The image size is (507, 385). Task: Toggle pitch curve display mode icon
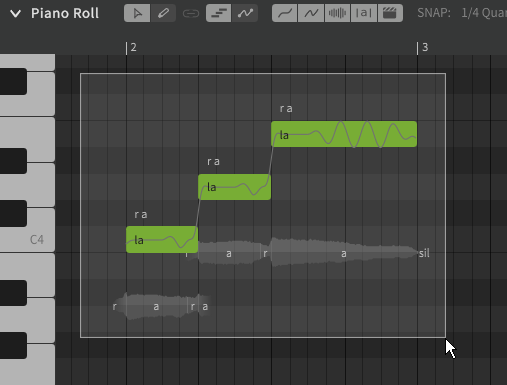click(x=245, y=13)
